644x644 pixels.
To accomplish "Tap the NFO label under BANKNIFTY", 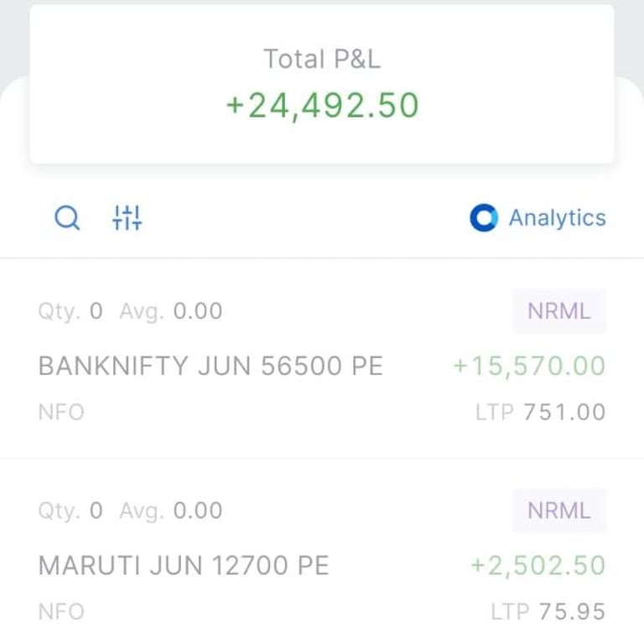I will click(61, 412).
